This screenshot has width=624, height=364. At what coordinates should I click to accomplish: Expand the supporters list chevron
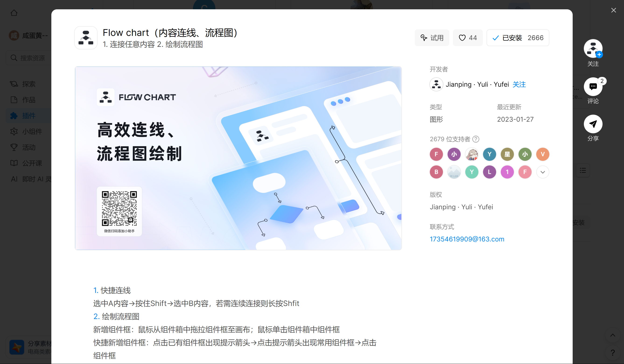(x=543, y=172)
